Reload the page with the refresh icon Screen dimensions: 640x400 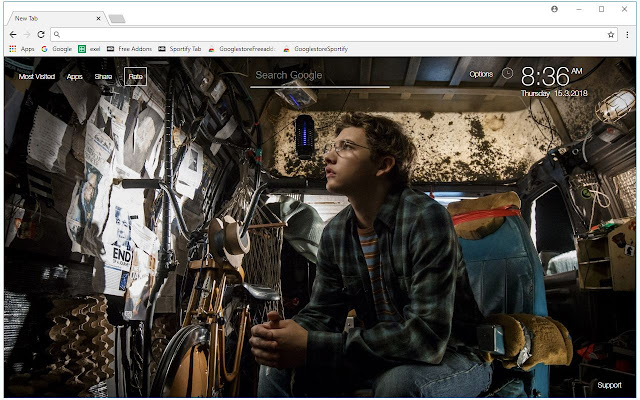coord(41,35)
